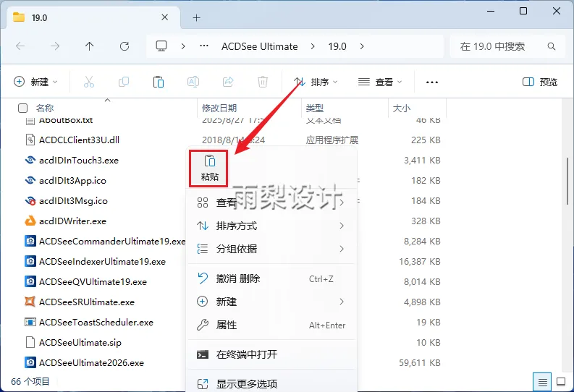The image size is (574, 392).
Task: Select file acdIDIt3App.ico
Action: (x=72, y=181)
